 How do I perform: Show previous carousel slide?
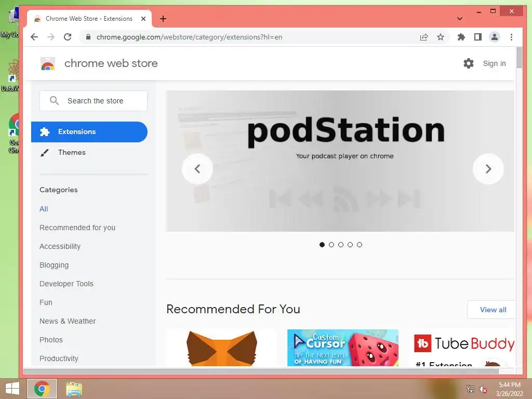pyautogui.click(x=197, y=169)
